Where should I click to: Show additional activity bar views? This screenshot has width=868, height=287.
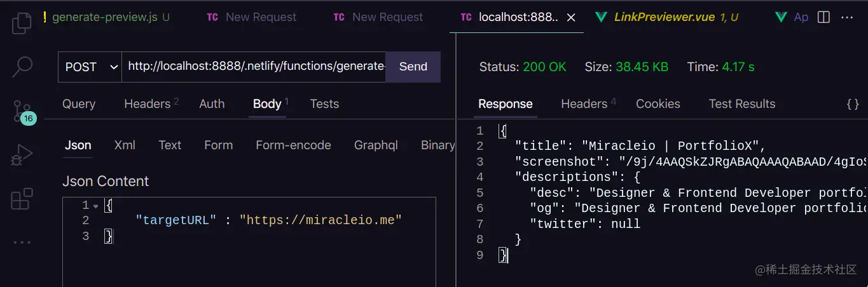point(22,242)
